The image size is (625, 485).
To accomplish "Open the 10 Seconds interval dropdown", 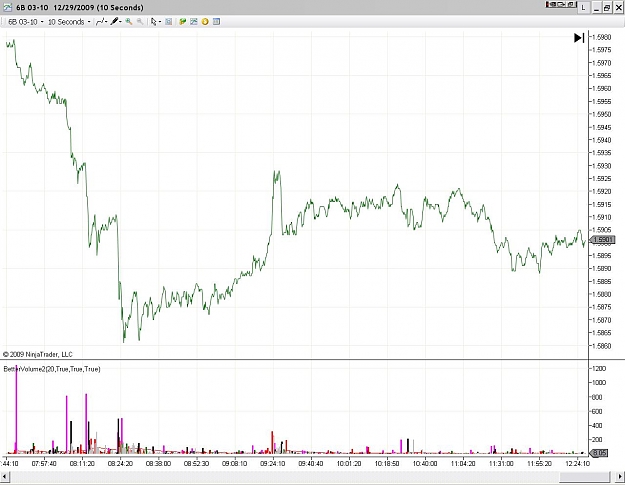I will pos(69,22).
